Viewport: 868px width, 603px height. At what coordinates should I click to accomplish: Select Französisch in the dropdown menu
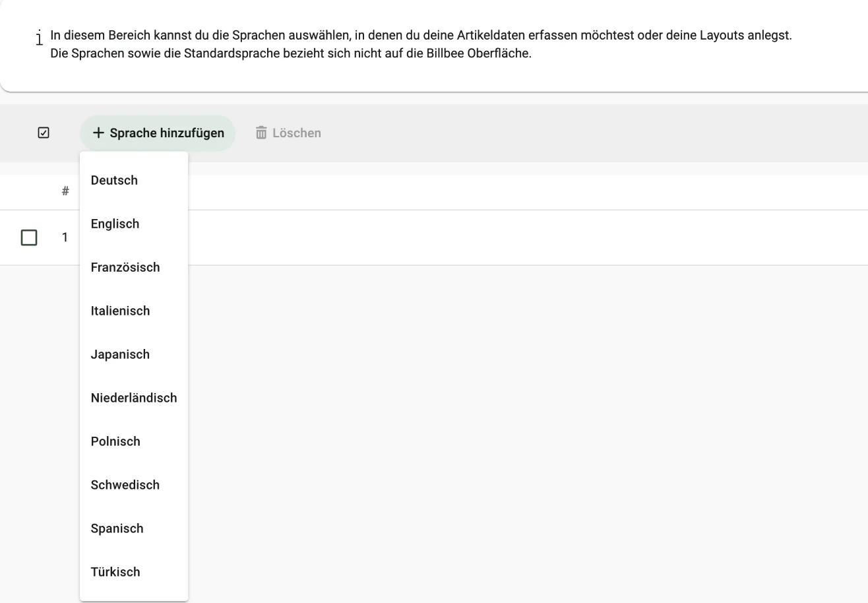point(134,267)
